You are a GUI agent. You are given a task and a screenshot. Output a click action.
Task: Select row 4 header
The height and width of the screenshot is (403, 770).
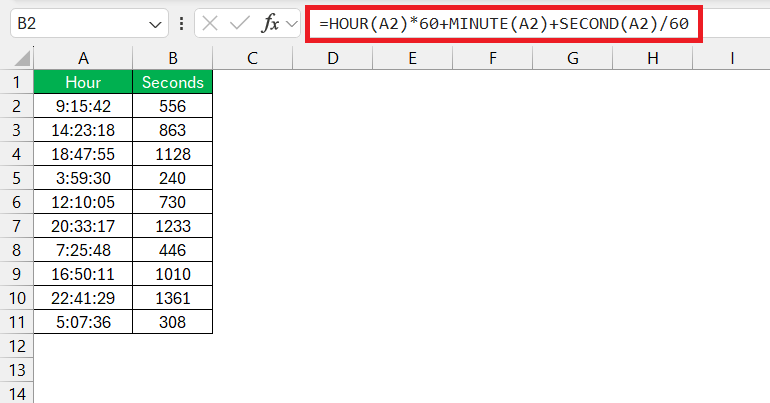[x=17, y=154]
